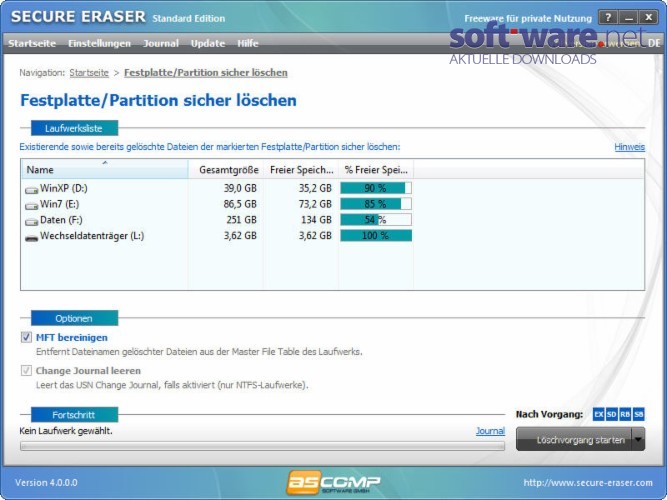Image resolution: width=667 pixels, height=500 pixels.
Task: Click the Fortschritt section label
Action: 74,415
